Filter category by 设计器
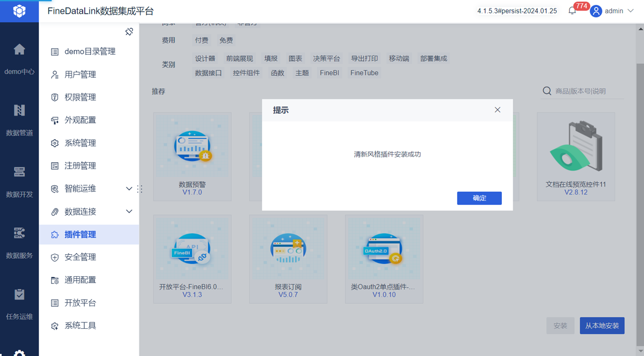This screenshot has height=356, width=644. click(x=205, y=58)
